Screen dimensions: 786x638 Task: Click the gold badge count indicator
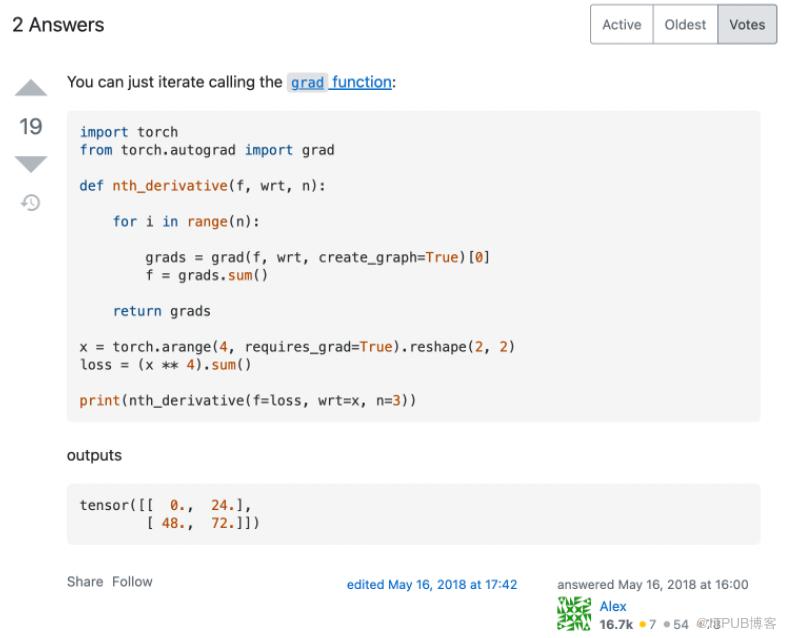pos(648,624)
